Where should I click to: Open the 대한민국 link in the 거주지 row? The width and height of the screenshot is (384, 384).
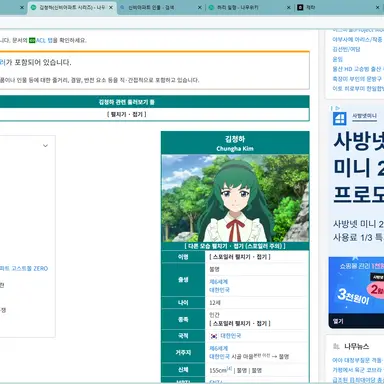219,356
